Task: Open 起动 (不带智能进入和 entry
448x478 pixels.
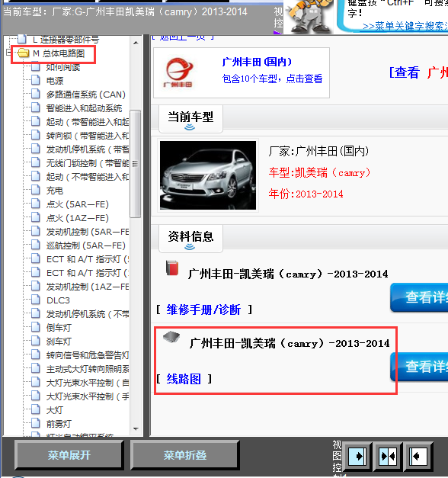Action: click(x=87, y=177)
